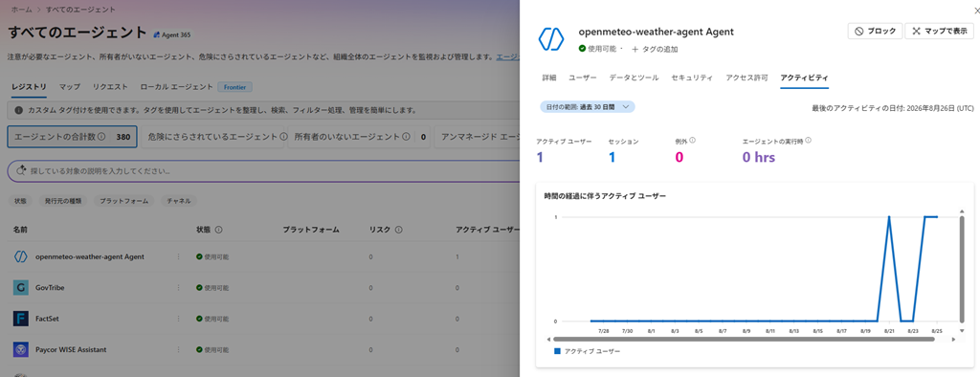
Task: Click the Paycor WISE Assistant name
Action: click(x=71, y=349)
